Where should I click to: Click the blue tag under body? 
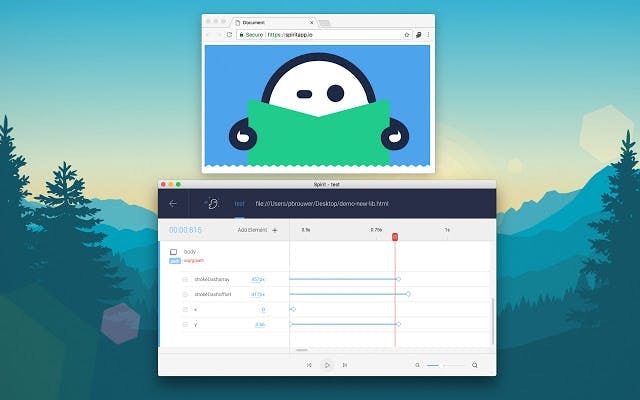pyautogui.click(x=175, y=261)
